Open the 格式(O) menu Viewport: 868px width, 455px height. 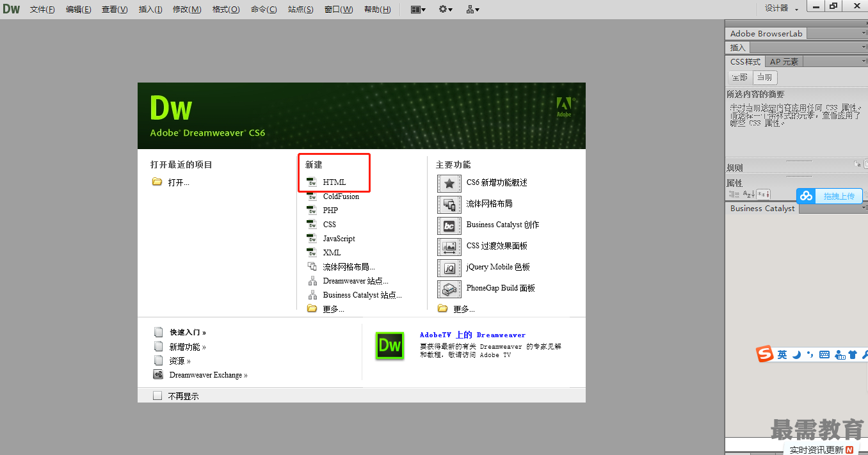226,10
